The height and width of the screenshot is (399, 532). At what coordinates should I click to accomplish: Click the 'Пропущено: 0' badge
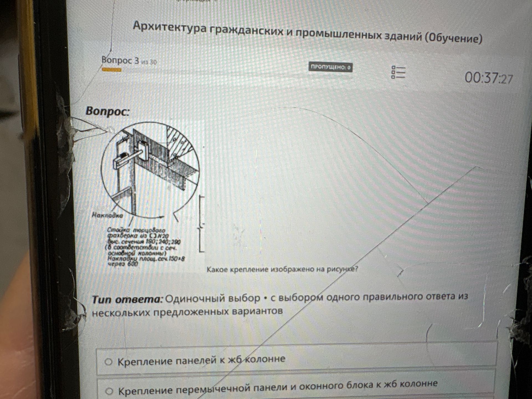click(x=331, y=67)
